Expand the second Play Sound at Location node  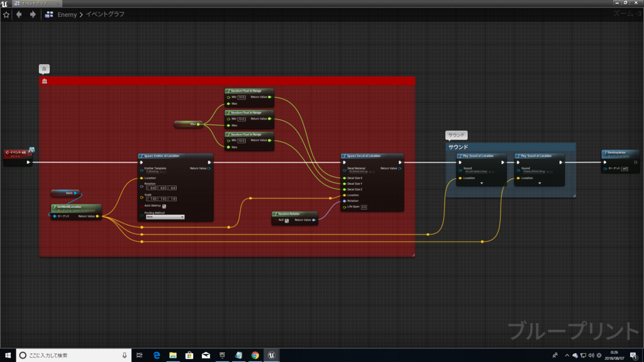tap(539, 184)
